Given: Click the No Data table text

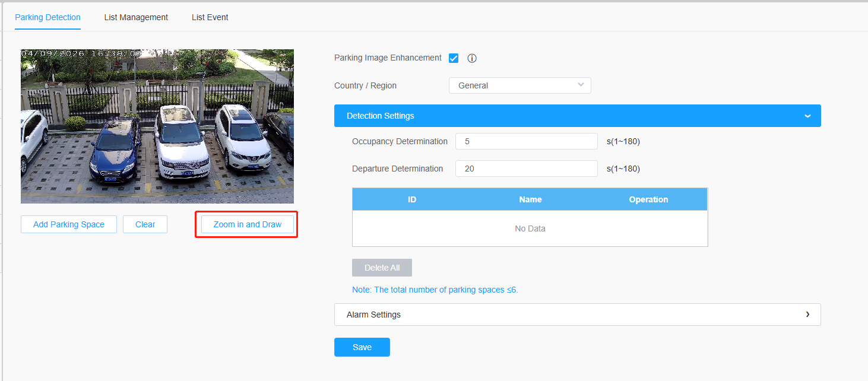Looking at the screenshot, I should coord(530,228).
